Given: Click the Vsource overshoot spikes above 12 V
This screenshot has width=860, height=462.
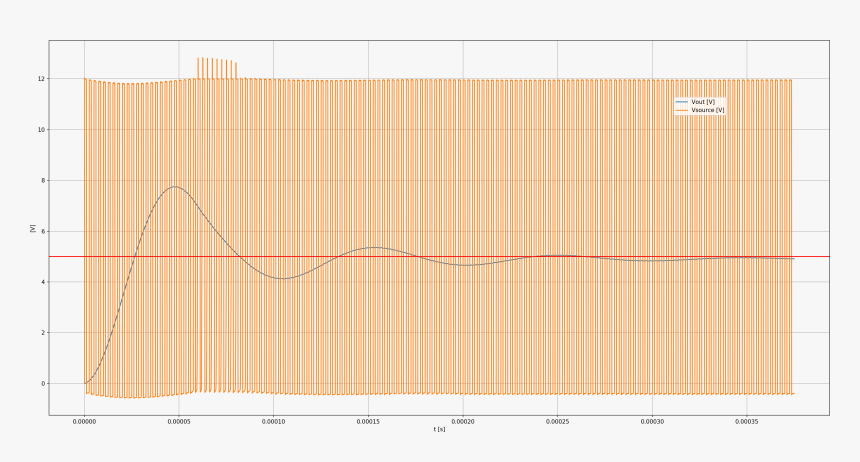Looking at the screenshot, I should [217, 68].
